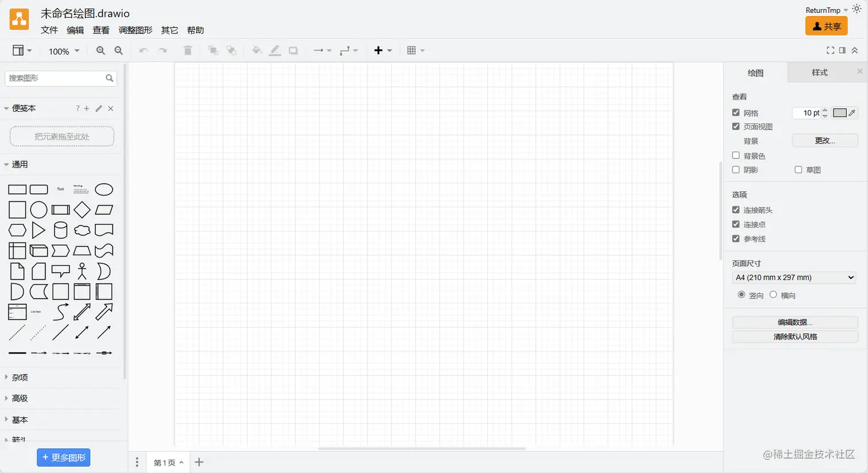The height and width of the screenshot is (473, 868).
Task: Select the cylinder shape in General palette
Action: [x=60, y=230]
